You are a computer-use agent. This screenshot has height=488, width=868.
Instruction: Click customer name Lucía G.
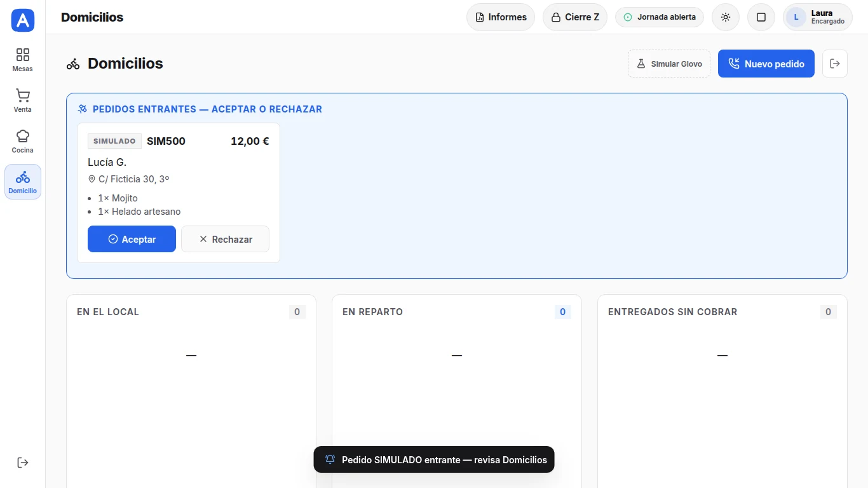point(107,162)
